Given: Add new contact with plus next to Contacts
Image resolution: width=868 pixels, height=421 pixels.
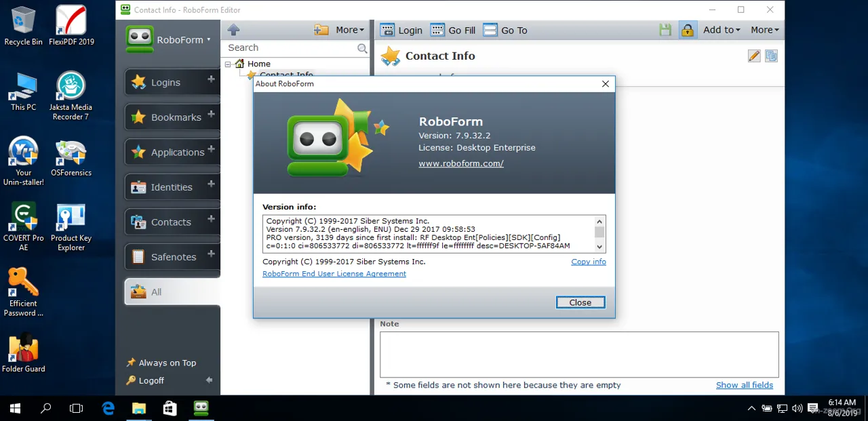Looking at the screenshot, I should coord(211,219).
